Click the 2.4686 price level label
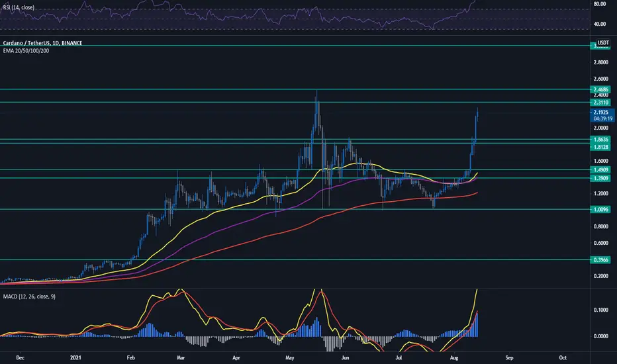 click(x=601, y=89)
